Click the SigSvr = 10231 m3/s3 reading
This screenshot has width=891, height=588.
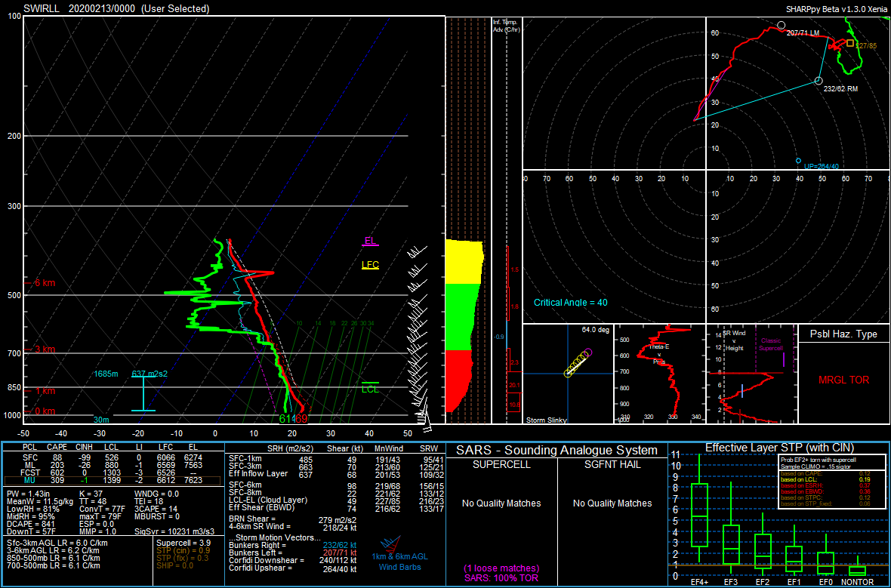coord(174,531)
